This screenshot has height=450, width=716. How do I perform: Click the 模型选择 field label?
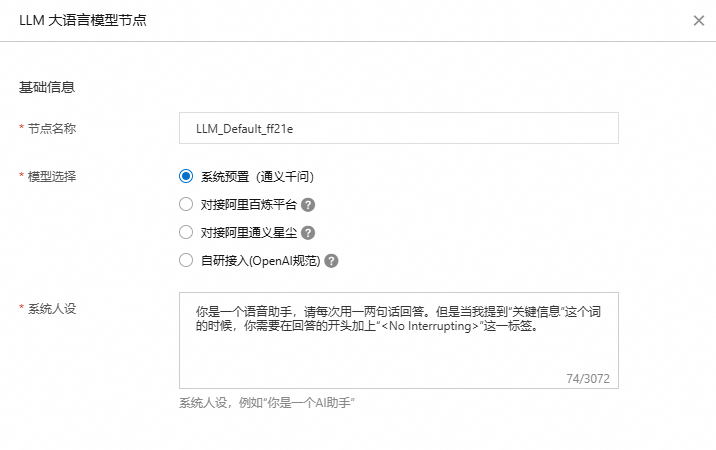(x=51, y=177)
